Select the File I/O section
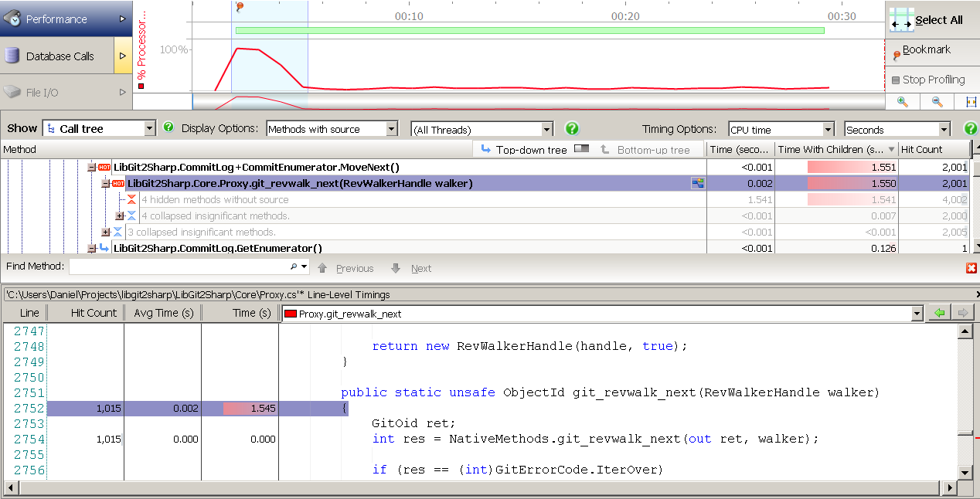Image resolution: width=980 pixels, height=499 pixels. (56, 92)
